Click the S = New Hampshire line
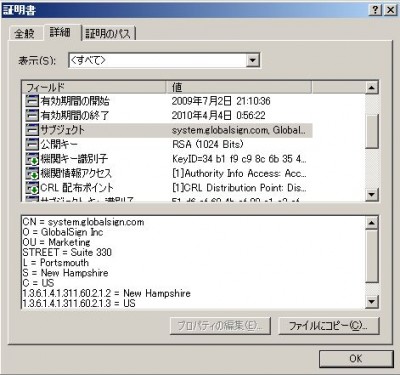Viewport: 400px width, 375px height. [x=66, y=273]
